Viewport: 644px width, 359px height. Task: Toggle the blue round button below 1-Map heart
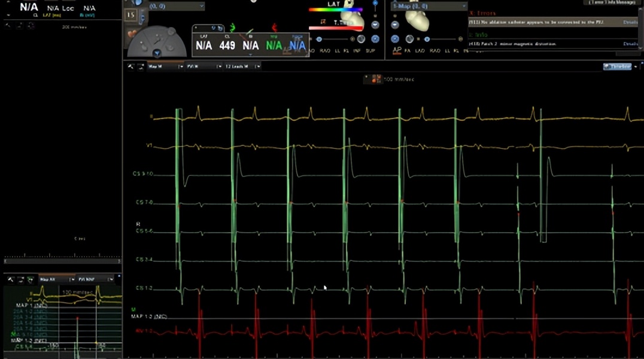(x=395, y=39)
